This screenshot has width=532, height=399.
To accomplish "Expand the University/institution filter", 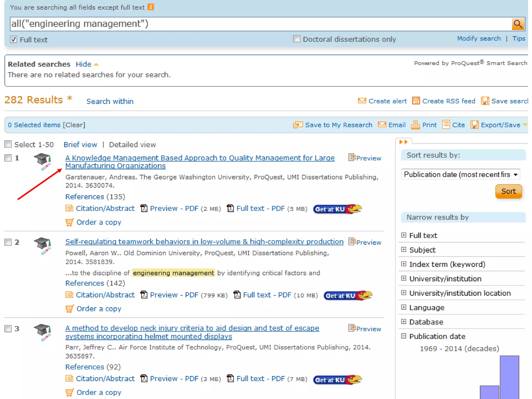I will point(403,278).
